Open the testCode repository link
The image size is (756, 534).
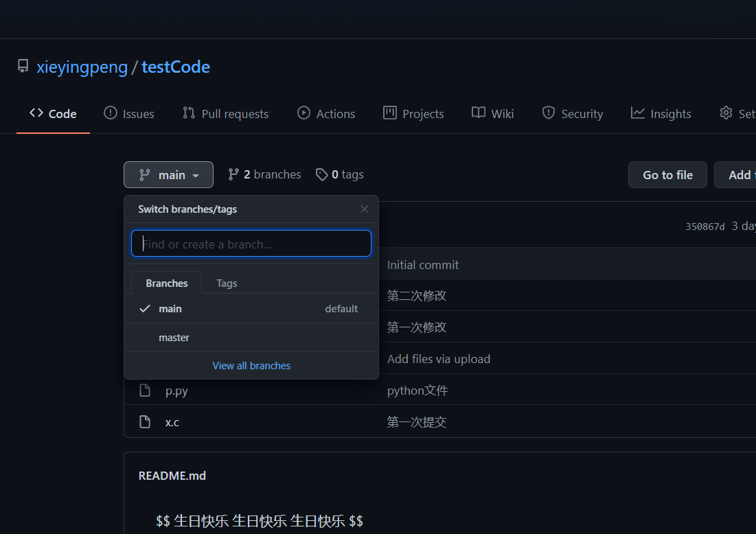176,67
